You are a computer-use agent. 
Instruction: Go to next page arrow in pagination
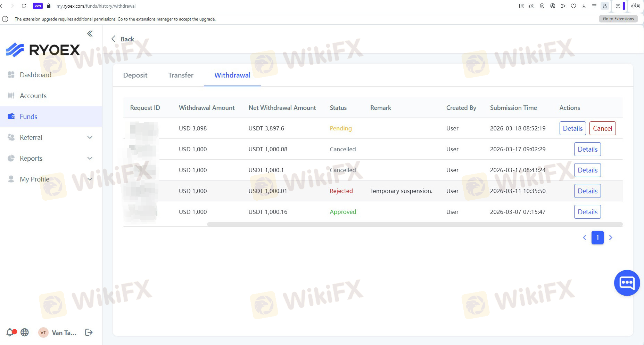[611, 238]
